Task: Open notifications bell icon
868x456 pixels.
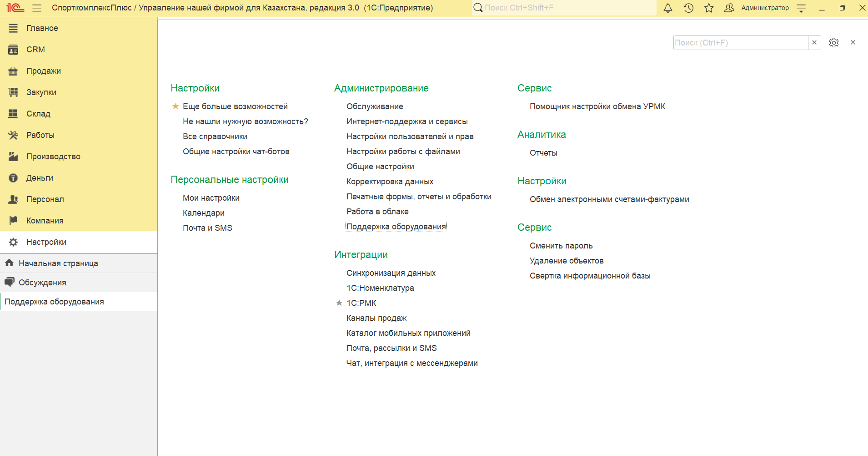Action: pyautogui.click(x=667, y=8)
